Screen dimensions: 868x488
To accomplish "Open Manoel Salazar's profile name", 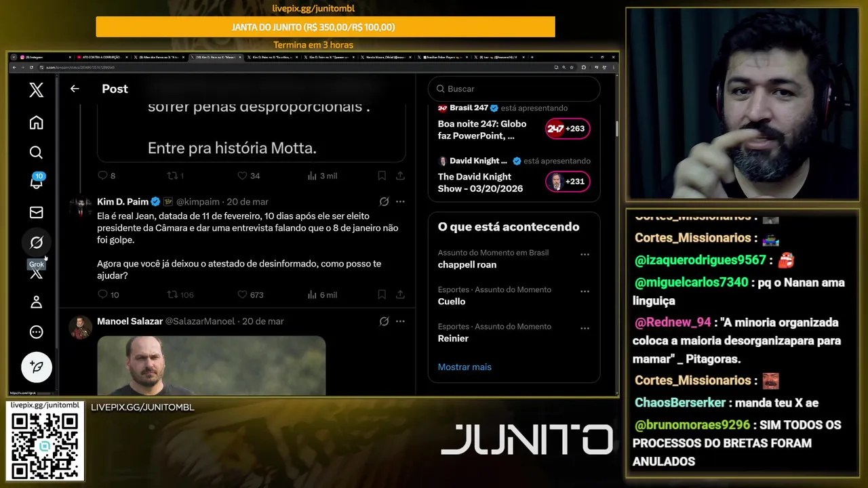I will tap(130, 321).
